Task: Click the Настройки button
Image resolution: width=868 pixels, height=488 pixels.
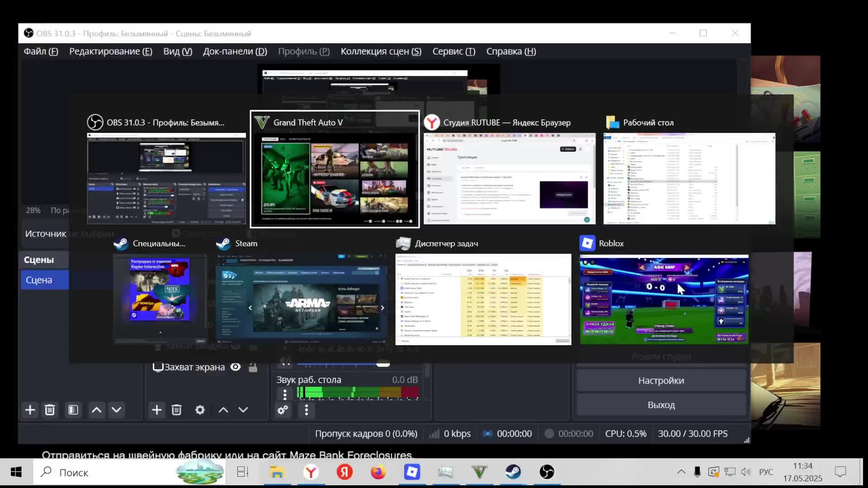Action: (x=661, y=380)
